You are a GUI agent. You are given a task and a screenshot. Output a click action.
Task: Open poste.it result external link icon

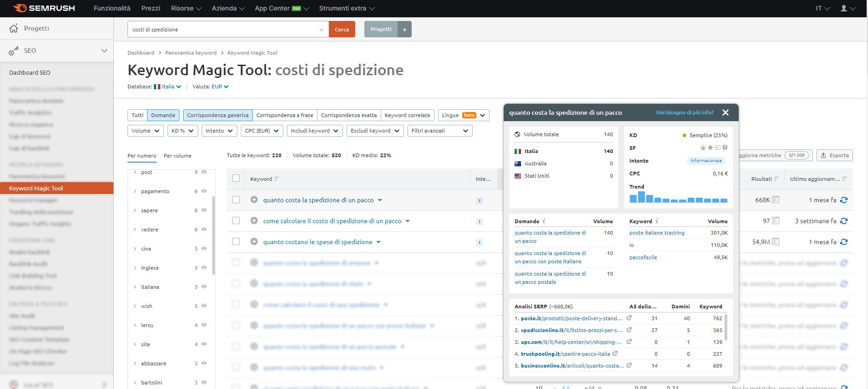[629, 318]
